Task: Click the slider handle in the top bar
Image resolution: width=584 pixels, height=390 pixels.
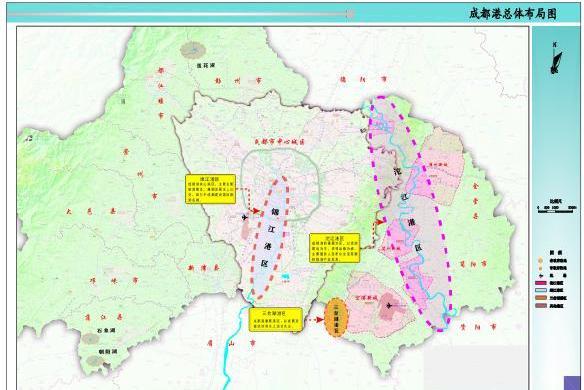Action: point(350,14)
